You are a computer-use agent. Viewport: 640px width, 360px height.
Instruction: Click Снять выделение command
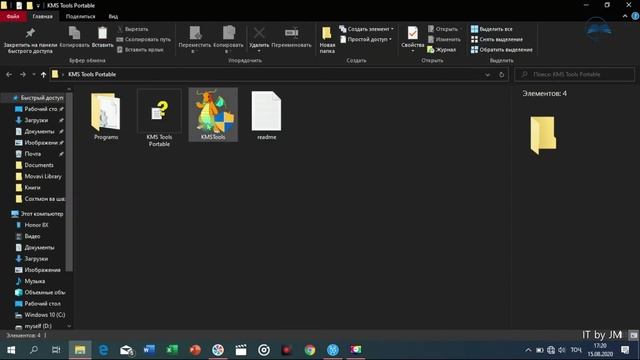497,39
